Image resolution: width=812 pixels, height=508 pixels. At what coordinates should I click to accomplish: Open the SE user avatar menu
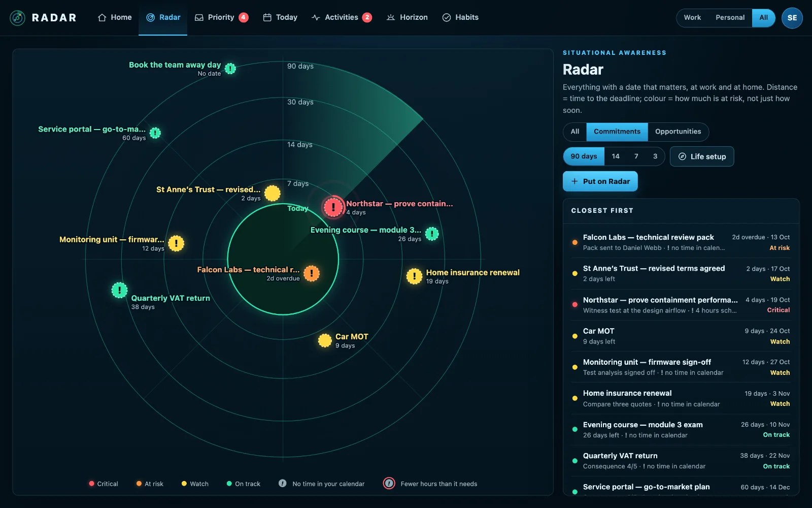coord(792,18)
